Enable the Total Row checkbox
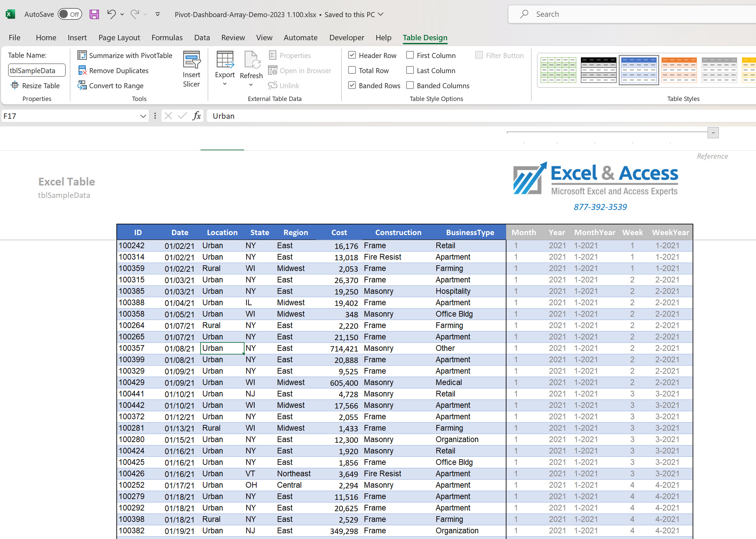 point(352,70)
